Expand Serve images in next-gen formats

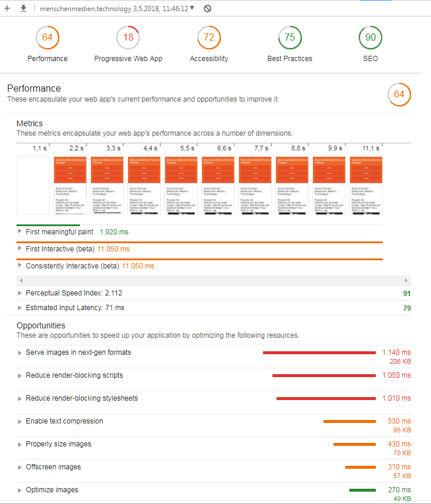tap(18, 352)
